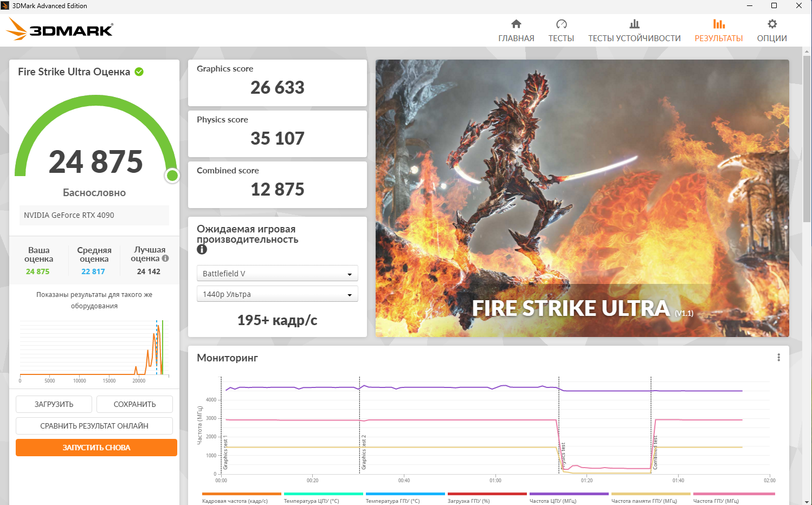Click the Physics test marker line
812x505 pixels.
pos(559,425)
